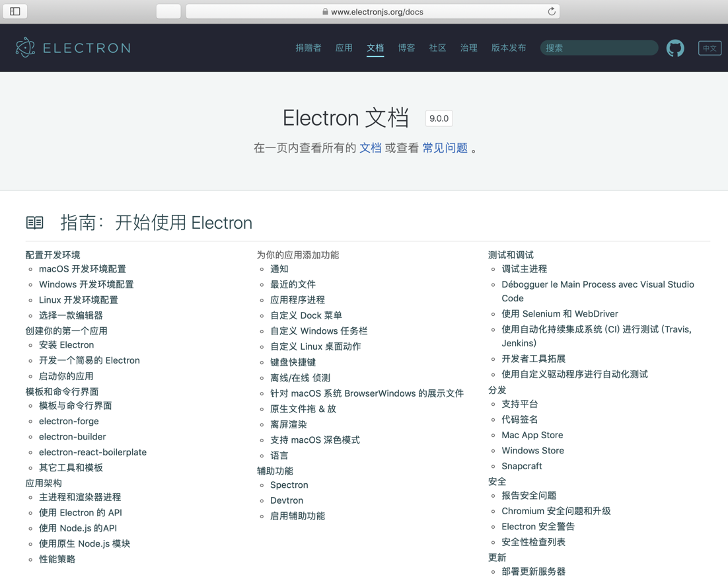This screenshot has height=579, width=728.
Task: Open 使用原生 Node.js 模块 link
Action: pyautogui.click(x=85, y=544)
